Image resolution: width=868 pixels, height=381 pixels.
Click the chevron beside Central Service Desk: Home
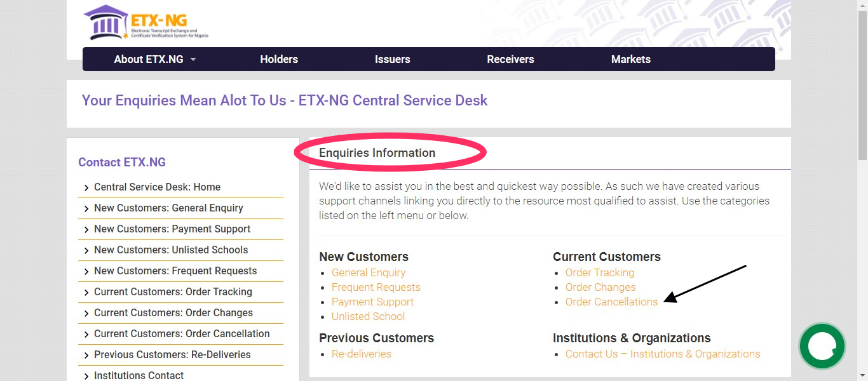point(86,187)
